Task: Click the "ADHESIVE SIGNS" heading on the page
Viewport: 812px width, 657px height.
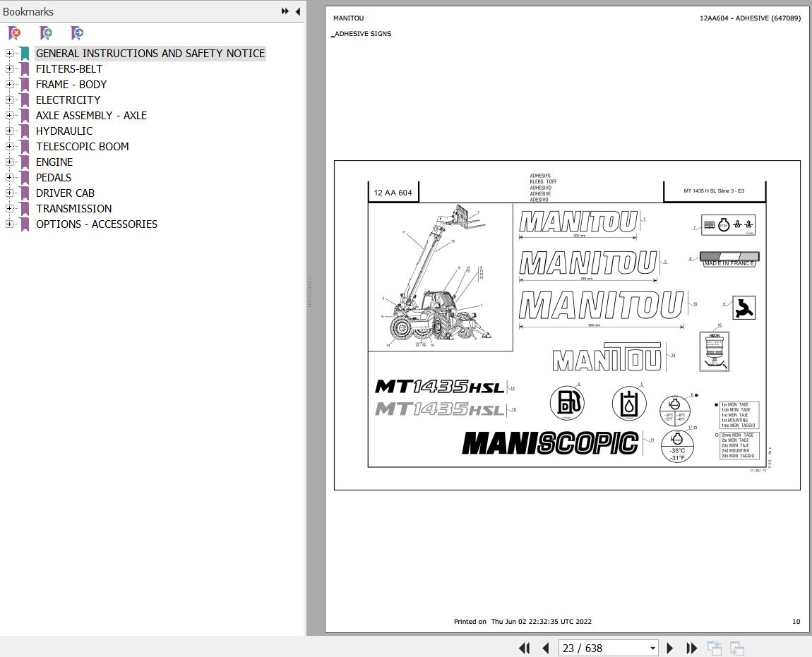Action: point(362,34)
